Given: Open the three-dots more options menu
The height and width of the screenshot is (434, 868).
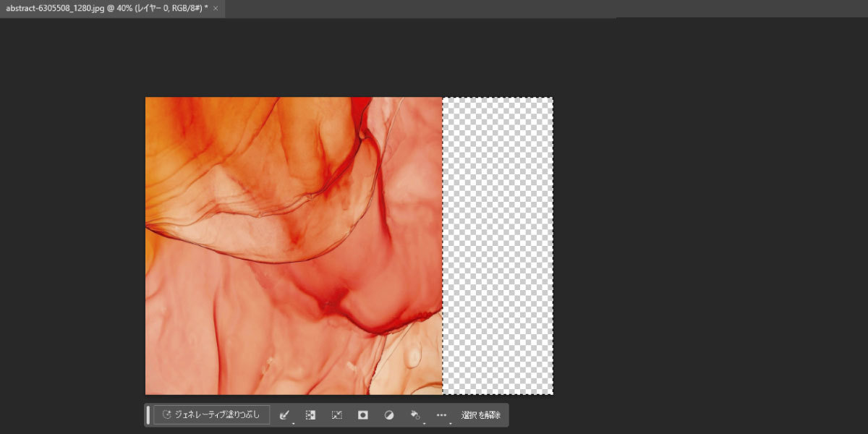Looking at the screenshot, I should [x=441, y=415].
